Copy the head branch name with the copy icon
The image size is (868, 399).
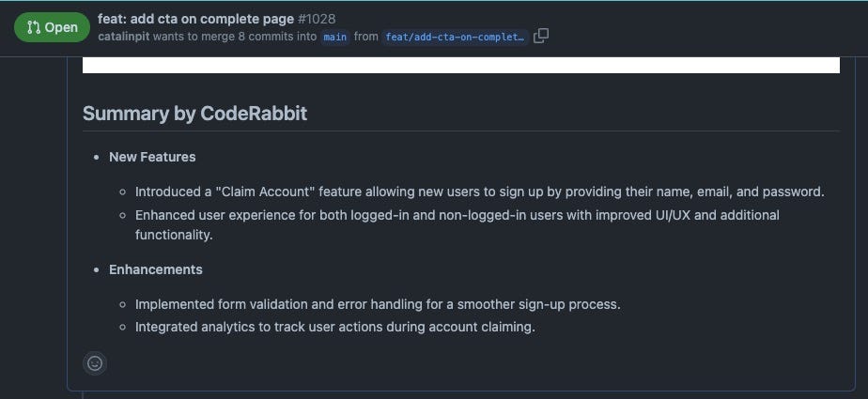(x=541, y=37)
